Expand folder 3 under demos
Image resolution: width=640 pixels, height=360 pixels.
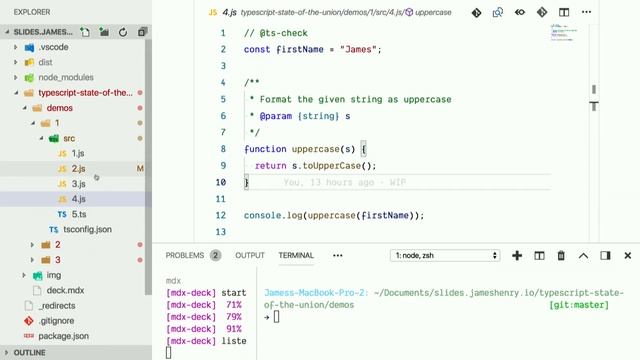[32, 260]
